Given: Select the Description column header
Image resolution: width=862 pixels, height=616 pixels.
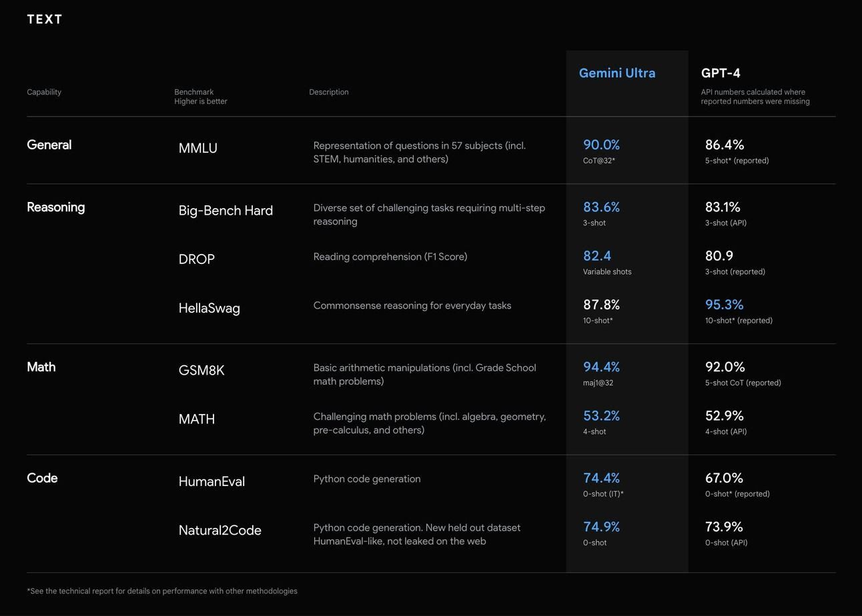Looking at the screenshot, I should click(328, 92).
